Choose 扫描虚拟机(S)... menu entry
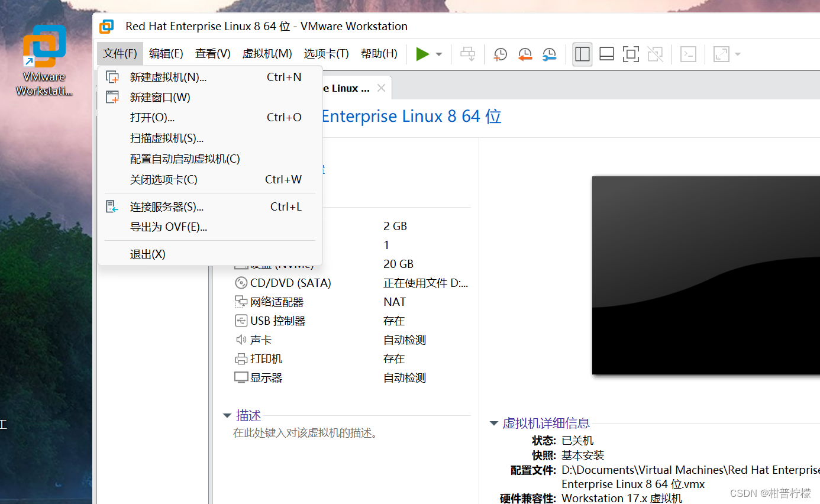The height and width of the screenshot is (504, 820). [210, 138]
